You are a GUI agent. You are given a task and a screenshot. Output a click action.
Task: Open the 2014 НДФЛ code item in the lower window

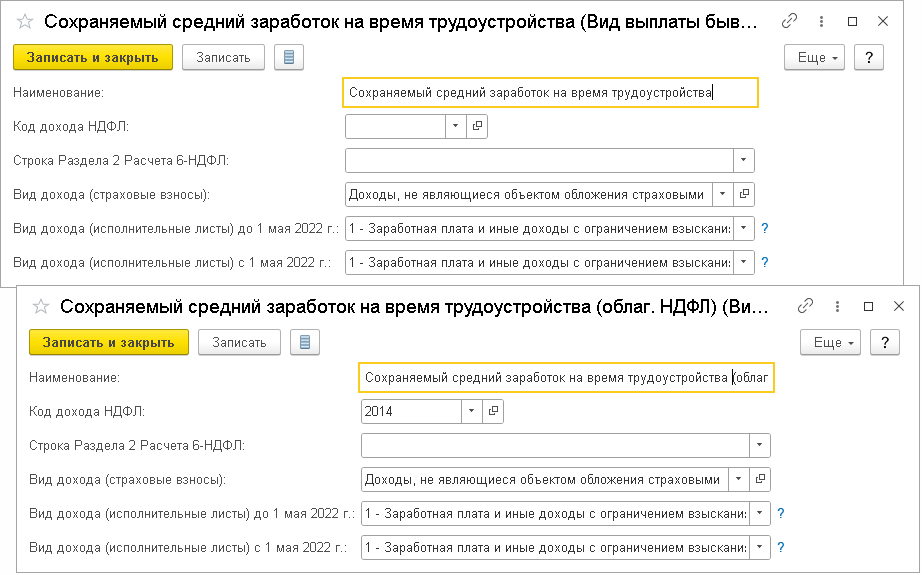[x=493, y=411]
